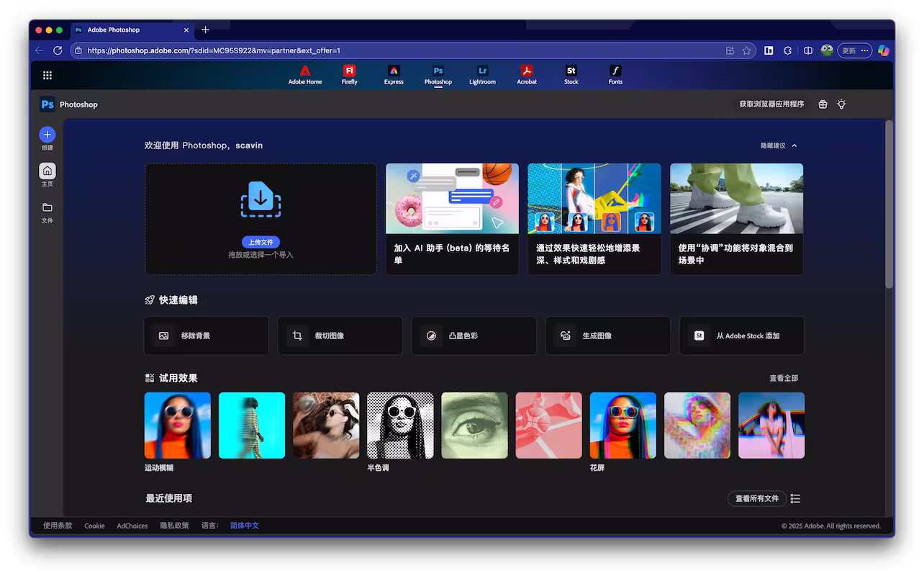924x576 pixels.
Task: Open the 文件 section in the left sidebar
Action: click(x=47, y=213)
